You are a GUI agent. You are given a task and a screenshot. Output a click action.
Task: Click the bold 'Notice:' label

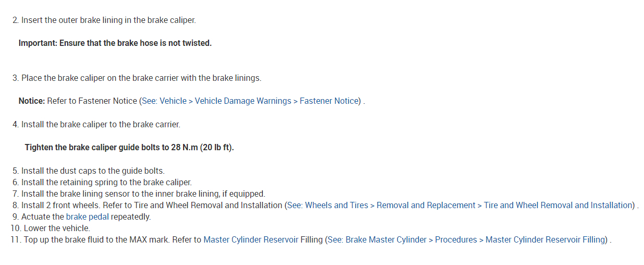tap(32, 101)
